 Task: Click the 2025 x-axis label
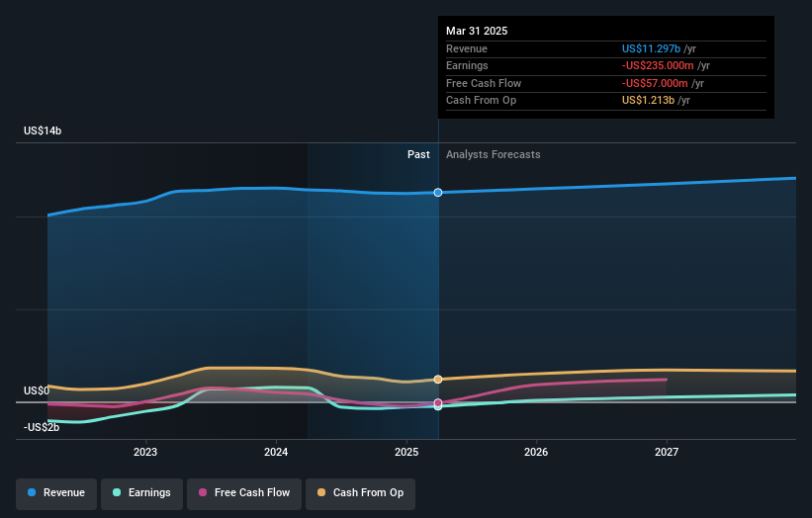tap(406, 452)
